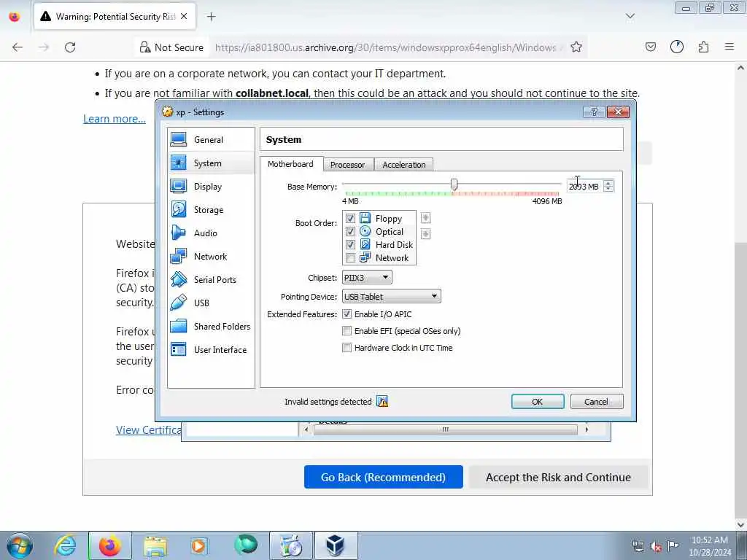
Task: Toggle Enable I/O APIC checkbox
Action: [347, 314]
